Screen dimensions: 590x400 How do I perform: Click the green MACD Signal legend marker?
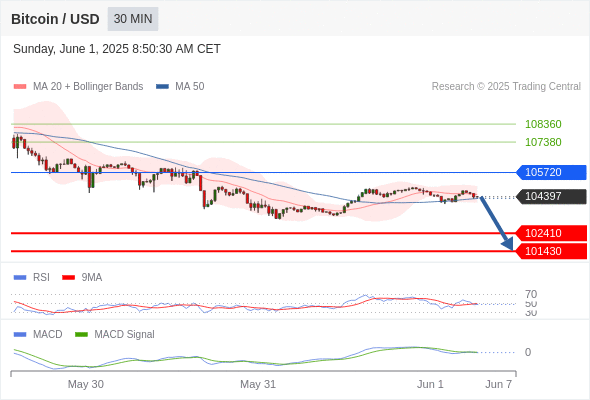click(81, 335)
